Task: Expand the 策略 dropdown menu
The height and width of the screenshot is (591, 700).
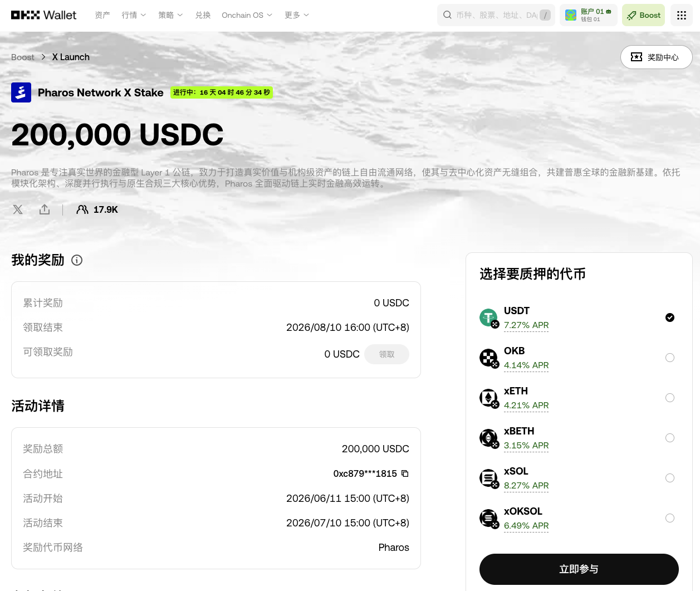Action: 170,15
